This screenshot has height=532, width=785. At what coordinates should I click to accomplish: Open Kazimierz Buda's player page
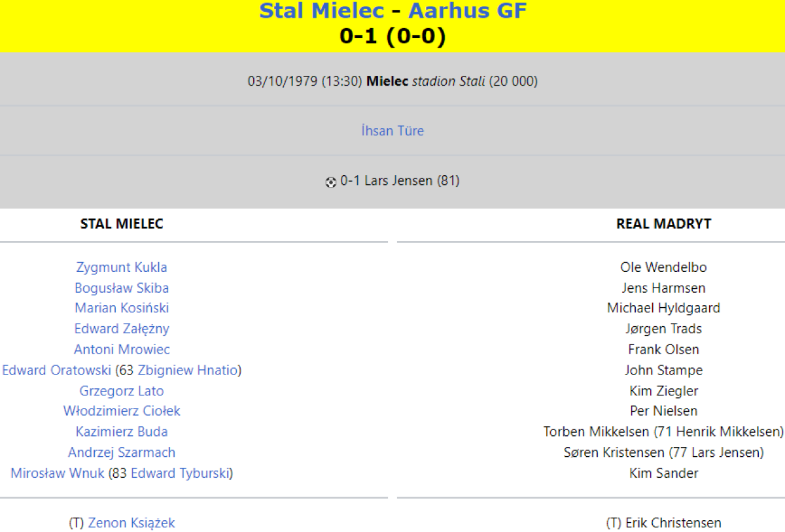(122, 432)
